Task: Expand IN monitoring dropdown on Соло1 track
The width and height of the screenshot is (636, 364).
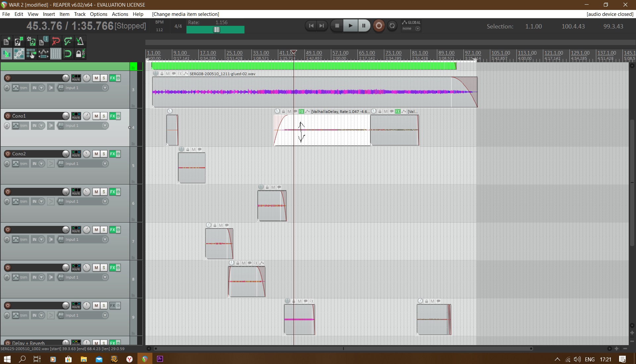Action: tap(41, 126)
